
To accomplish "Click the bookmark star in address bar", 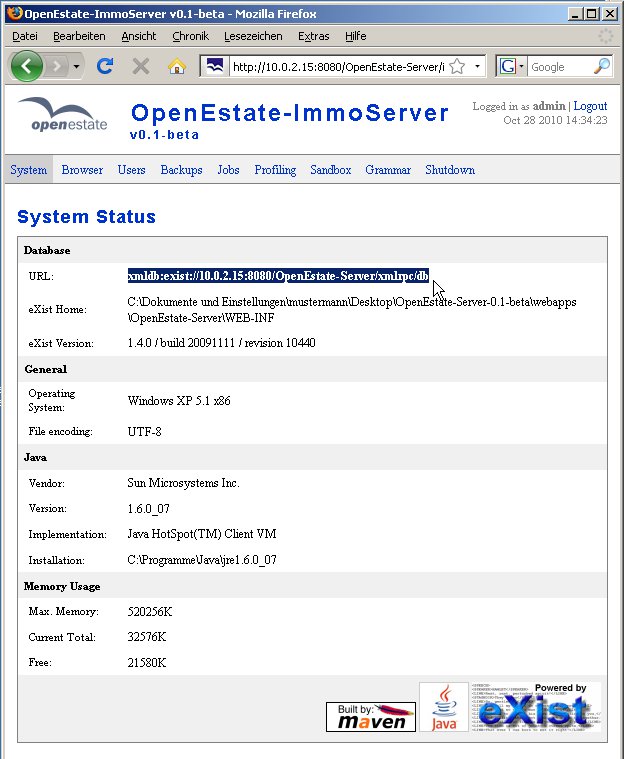I will click(x=457, y=67).
